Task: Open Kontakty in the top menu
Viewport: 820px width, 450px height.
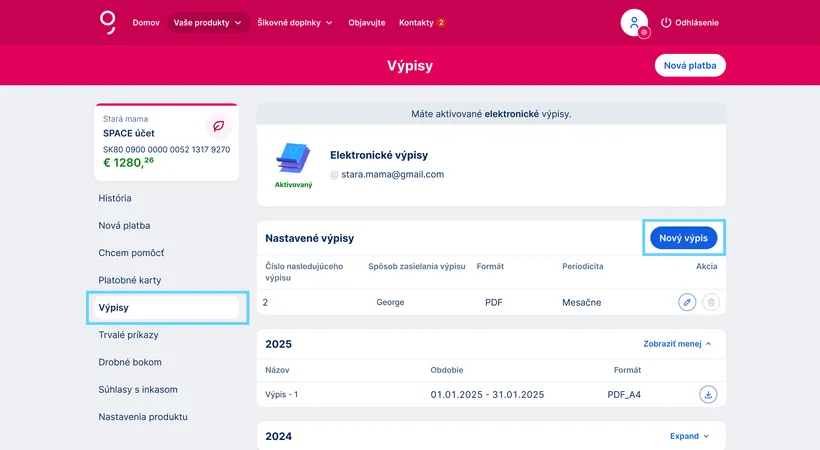Action: click(421, 22)
